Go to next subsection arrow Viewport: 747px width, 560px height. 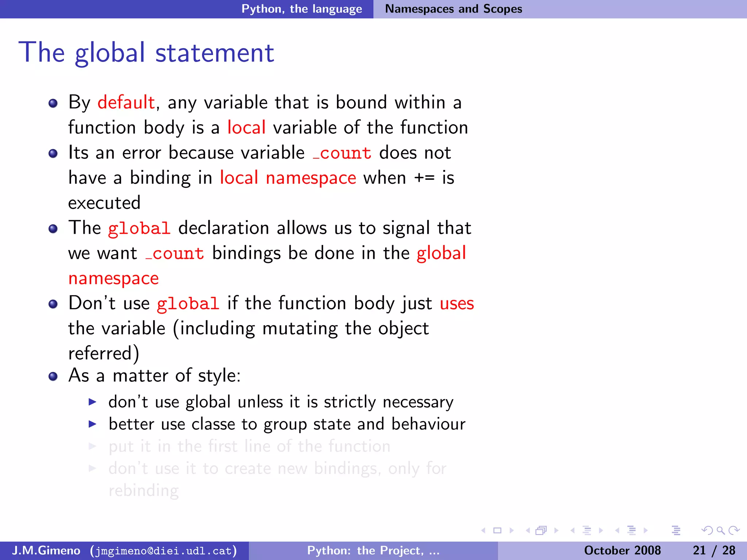[x=601, y=530]
